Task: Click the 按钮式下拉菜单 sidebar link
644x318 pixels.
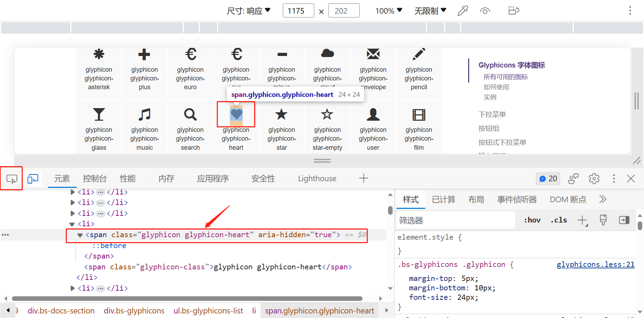Action: (x=502, y=142)
